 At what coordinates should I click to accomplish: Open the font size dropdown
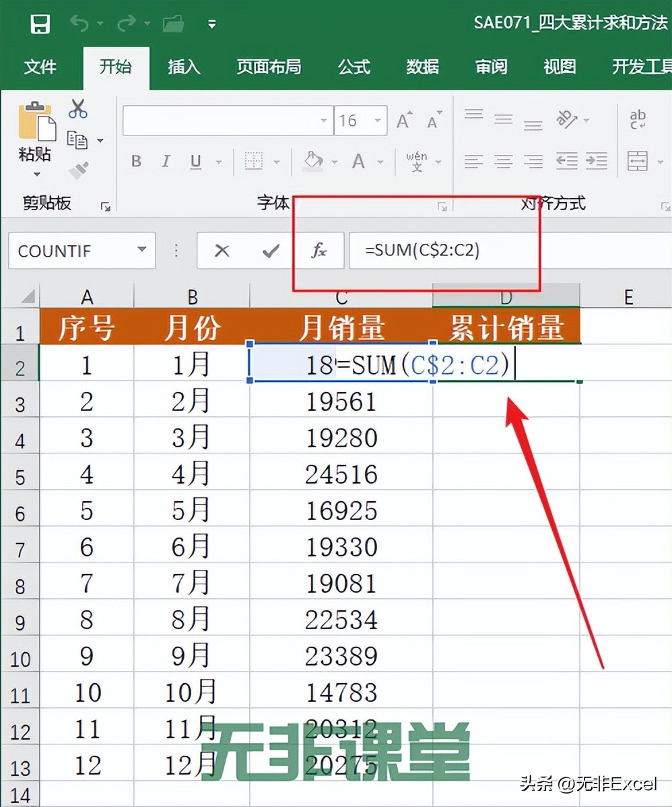tap(377, 121)
